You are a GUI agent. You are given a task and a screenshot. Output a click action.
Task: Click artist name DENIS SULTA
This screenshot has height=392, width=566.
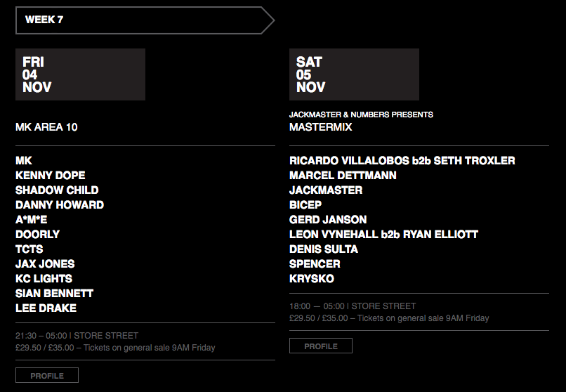324,249
